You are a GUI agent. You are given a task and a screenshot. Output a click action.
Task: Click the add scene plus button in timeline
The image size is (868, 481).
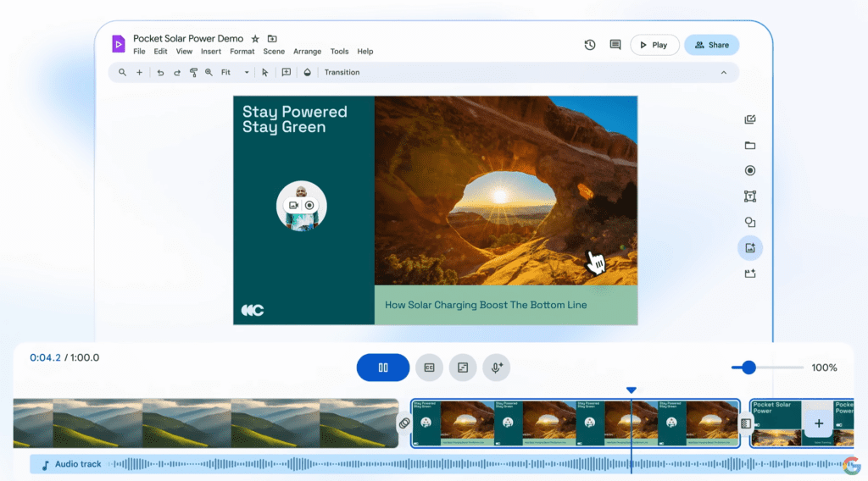tap(818, 423)
